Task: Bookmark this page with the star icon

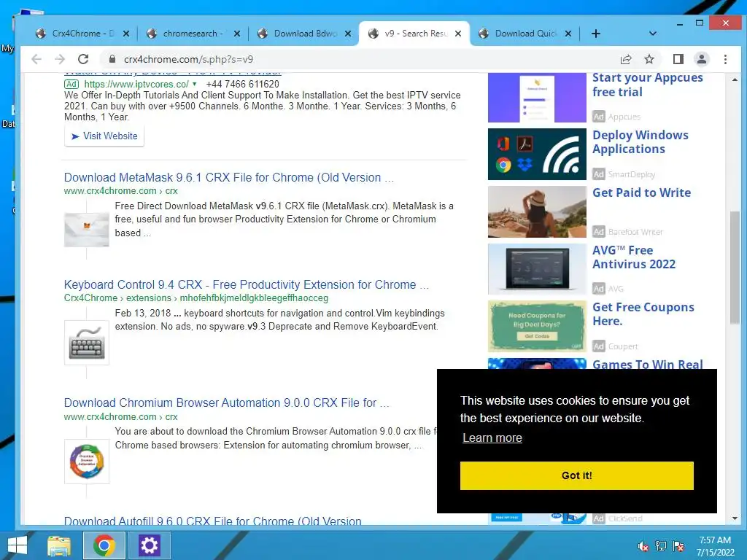Action: coord(649,59)
